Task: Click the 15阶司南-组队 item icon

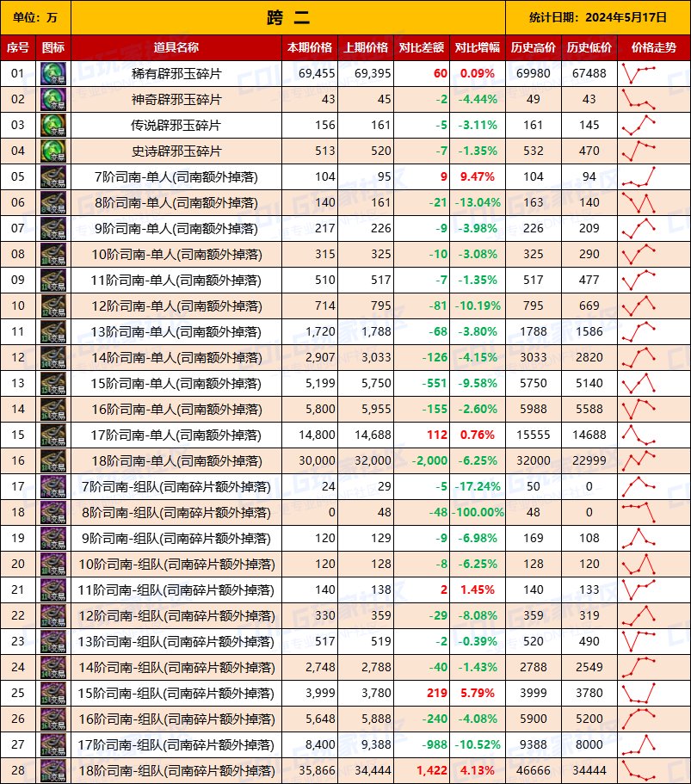Action: click(x=53, y=694)
